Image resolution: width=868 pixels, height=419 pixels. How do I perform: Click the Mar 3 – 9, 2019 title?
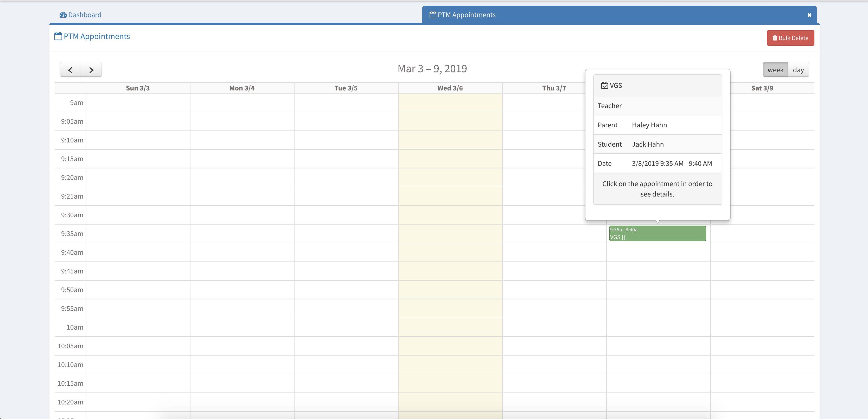tap(432, 69)
